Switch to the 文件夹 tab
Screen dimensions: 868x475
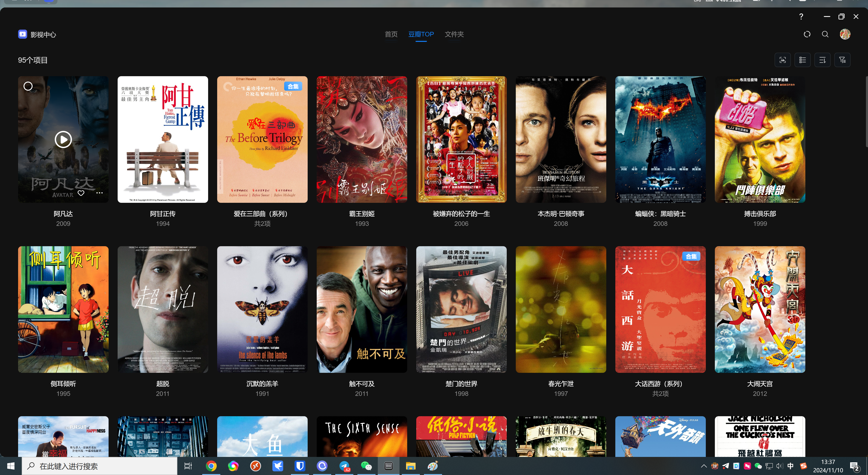point(454,34)
